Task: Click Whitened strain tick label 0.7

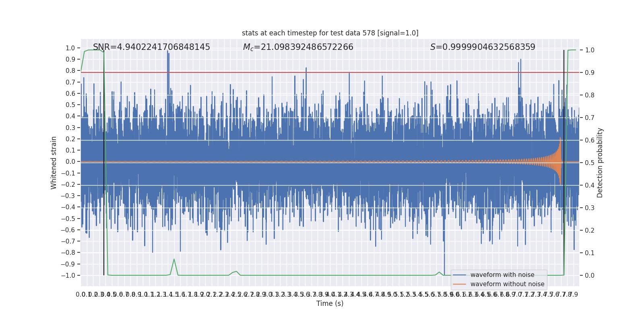Action: [x=70, y=82]
